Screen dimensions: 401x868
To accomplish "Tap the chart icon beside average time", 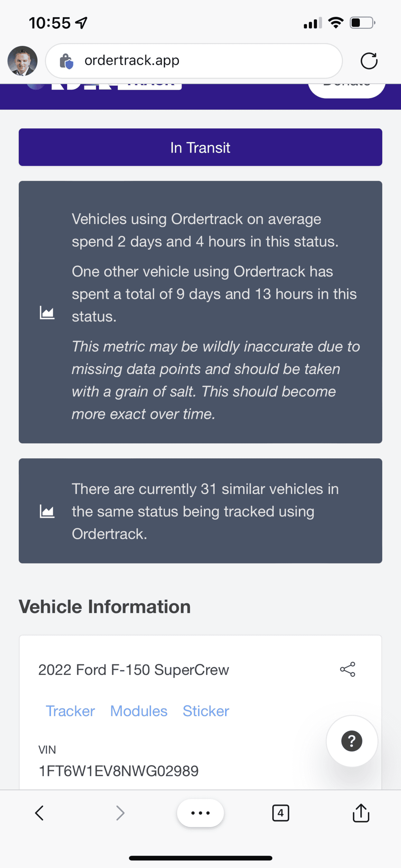I will click(x=47, y=312).
